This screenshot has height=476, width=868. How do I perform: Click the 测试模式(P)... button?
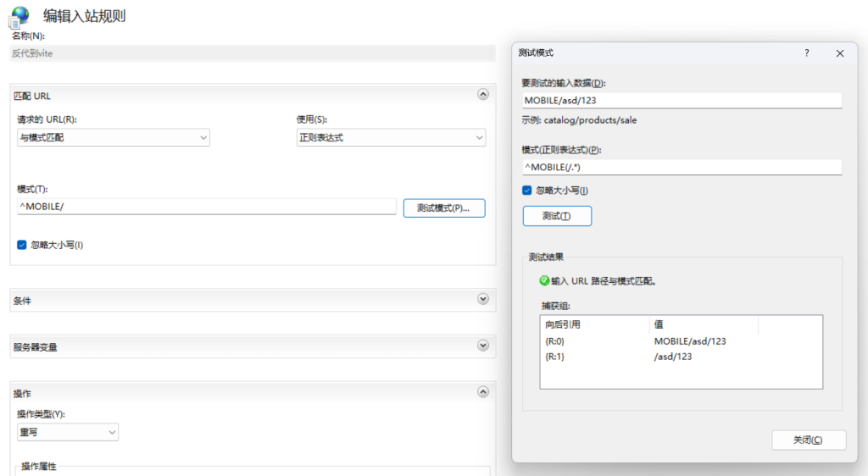tap(443, 208)
